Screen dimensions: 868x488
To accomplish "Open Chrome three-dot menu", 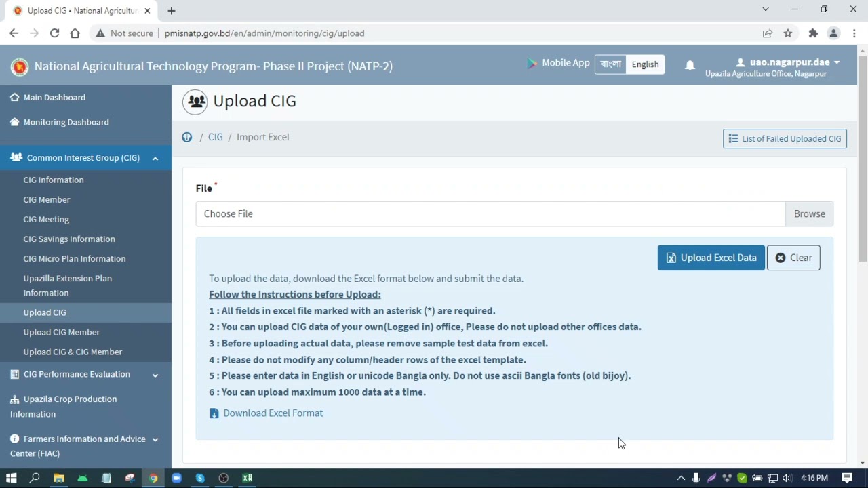I will pos(854,33).
